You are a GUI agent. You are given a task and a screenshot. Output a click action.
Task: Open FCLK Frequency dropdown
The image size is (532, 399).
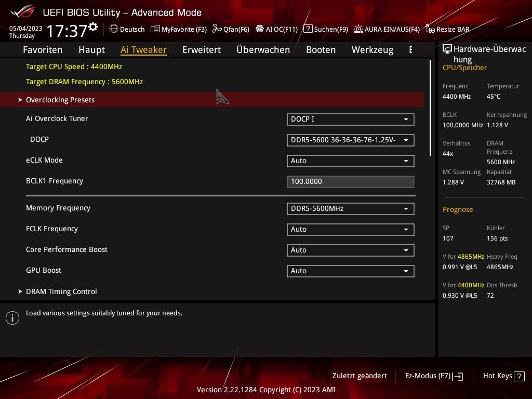351,229
